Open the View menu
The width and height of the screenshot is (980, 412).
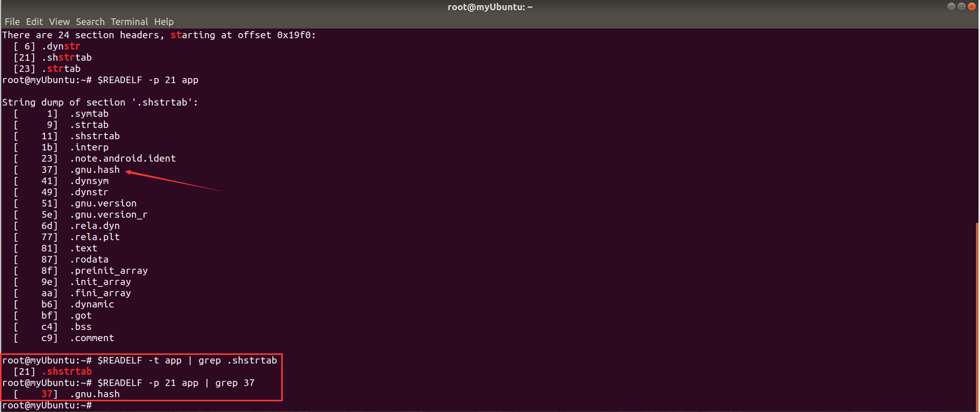click(x=59, y=21)
